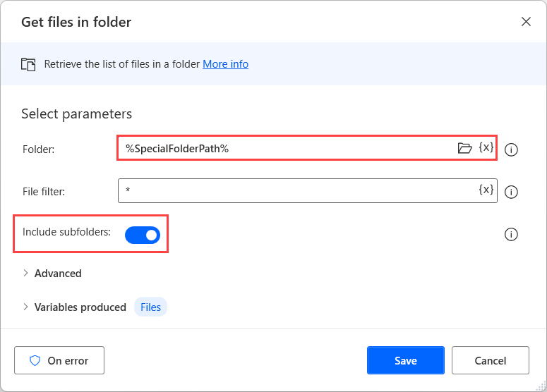Viewport: 547px width, 392px height.
Task: Click the Cancel button
Action: click(x=490, y=360)
